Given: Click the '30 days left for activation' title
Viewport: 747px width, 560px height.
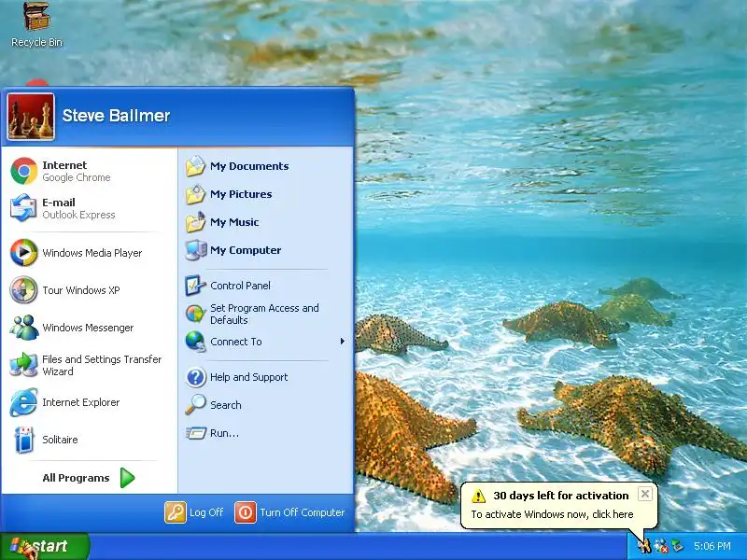Looking at the screenshot, I should click(x=561, y=496).
